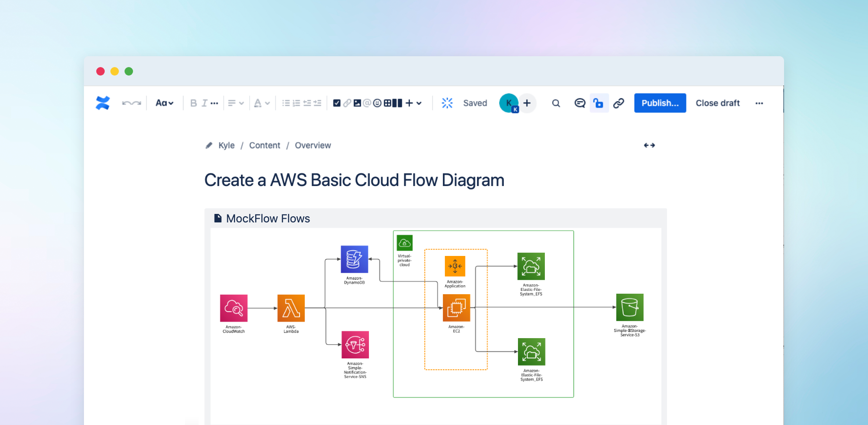The image size is (868, 425).
Task: Redo the last undone edit
Action: [137, 103]
